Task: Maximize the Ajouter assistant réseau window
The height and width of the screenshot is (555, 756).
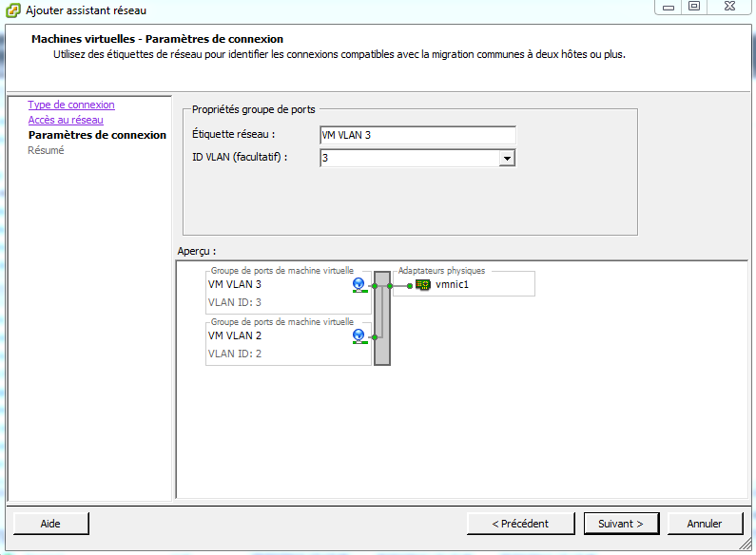Action: point(694,7)
